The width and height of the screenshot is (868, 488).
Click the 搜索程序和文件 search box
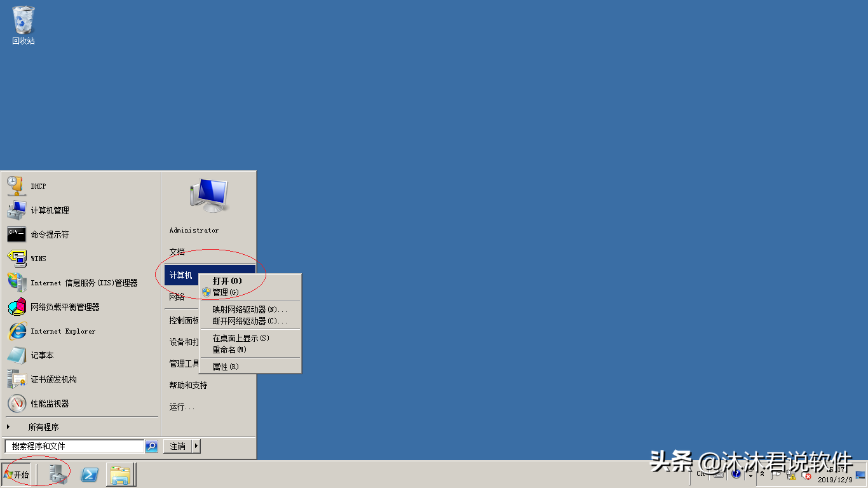coord(73,446)
